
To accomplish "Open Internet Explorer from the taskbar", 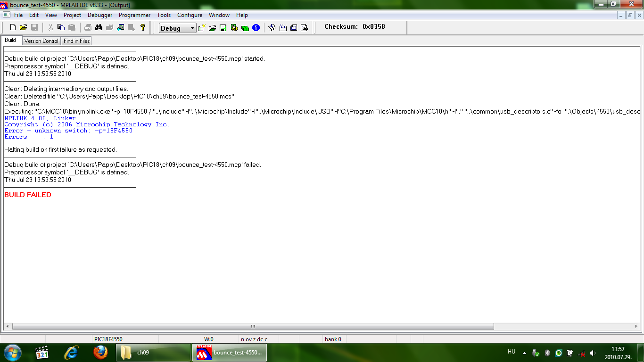I will click(71, 353).
